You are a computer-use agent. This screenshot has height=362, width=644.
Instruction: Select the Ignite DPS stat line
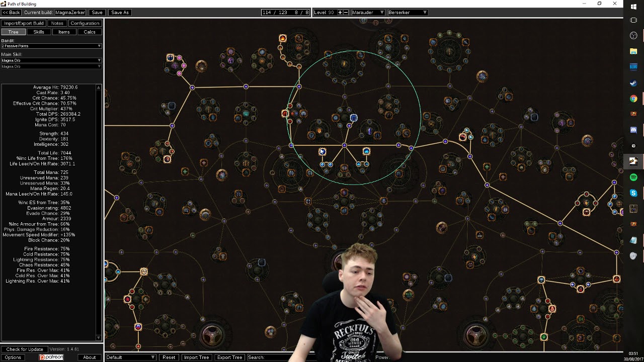coord(55,120)
